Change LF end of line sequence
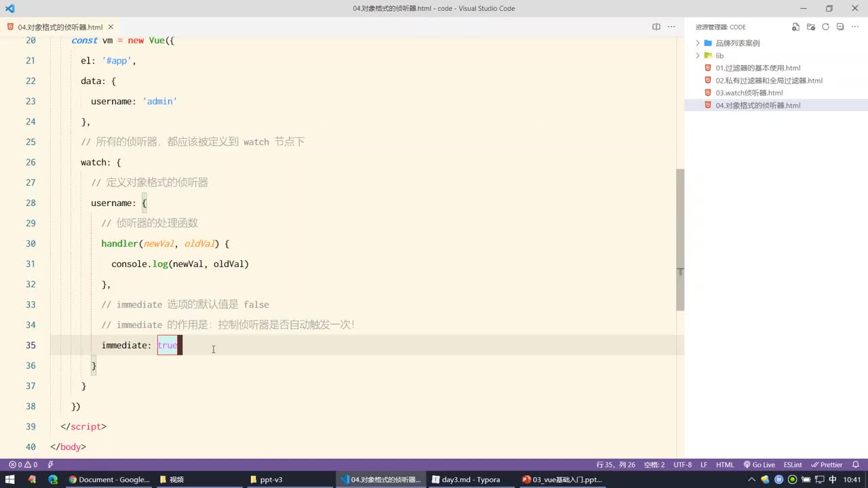The height and width of the screenshot is (488, 868). [x=704, y=465]
